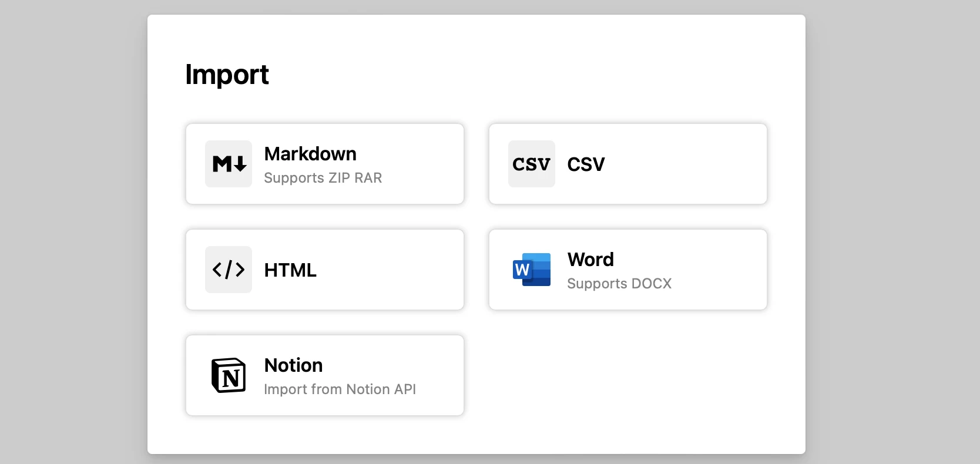
Task: Select the Word W icon
Action: pos(531,270)
